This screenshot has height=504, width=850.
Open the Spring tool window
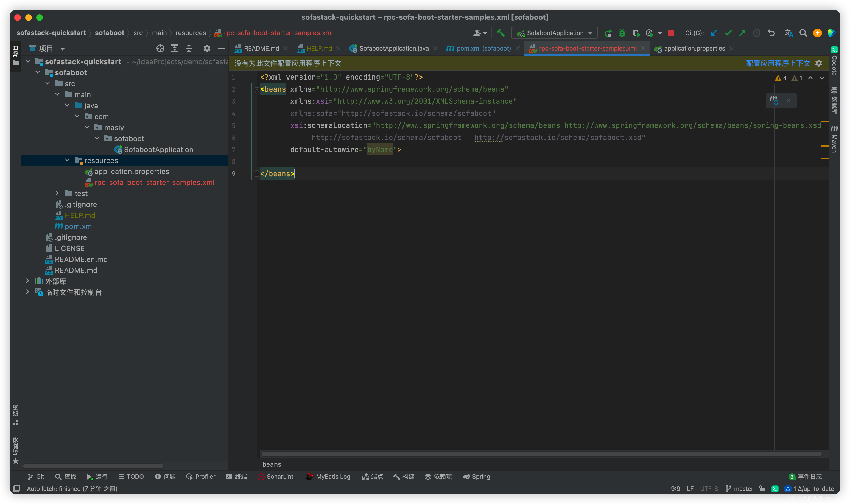click(476, 477)
